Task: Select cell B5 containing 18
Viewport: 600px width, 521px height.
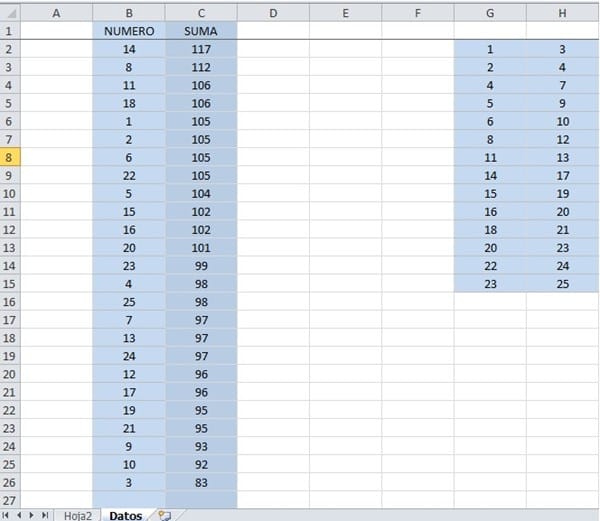Action: [129, 103]
